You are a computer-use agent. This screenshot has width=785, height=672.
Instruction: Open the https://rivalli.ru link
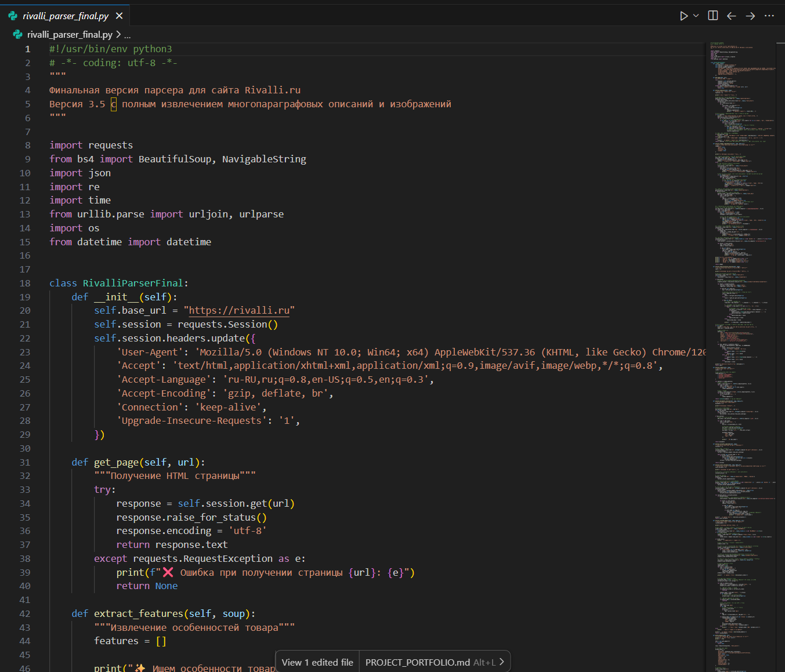238,310
